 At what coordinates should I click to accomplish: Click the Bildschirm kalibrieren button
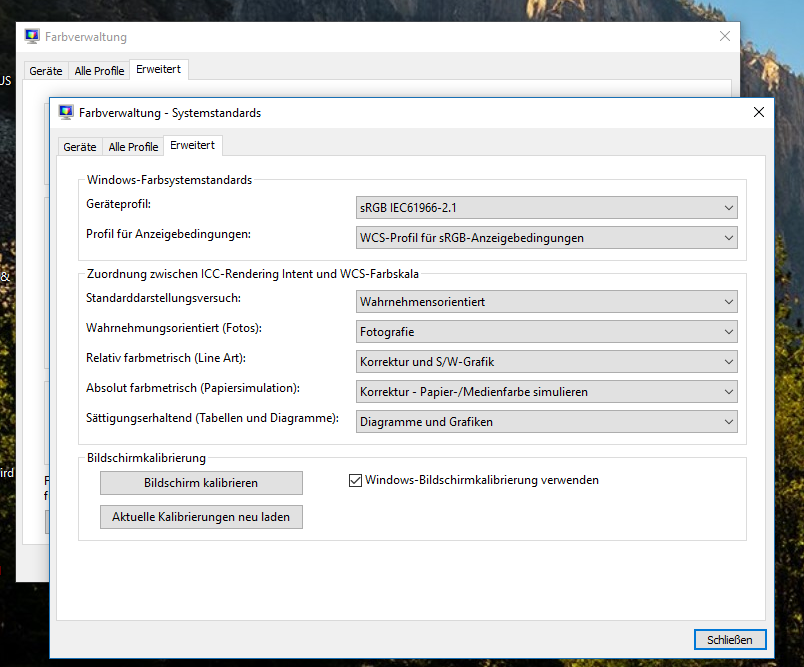click(x=201, y=483)
